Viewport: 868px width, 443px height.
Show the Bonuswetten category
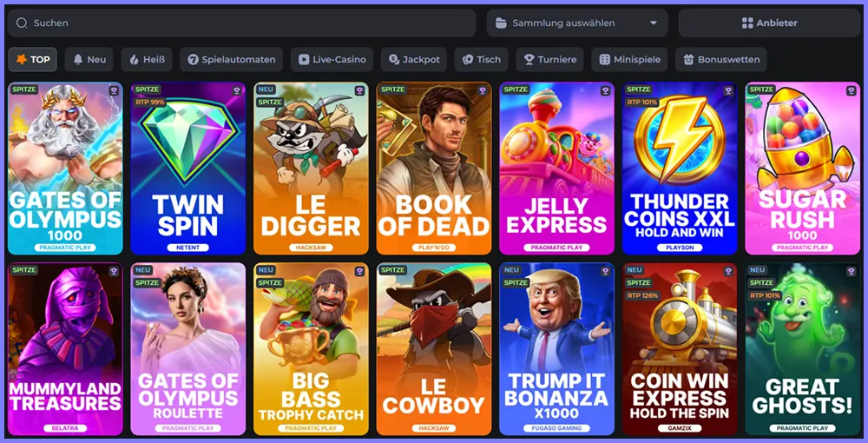[721, 59]
